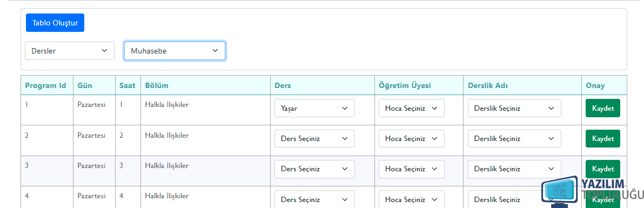Click Kaydet button for row 2

[603, 138]
